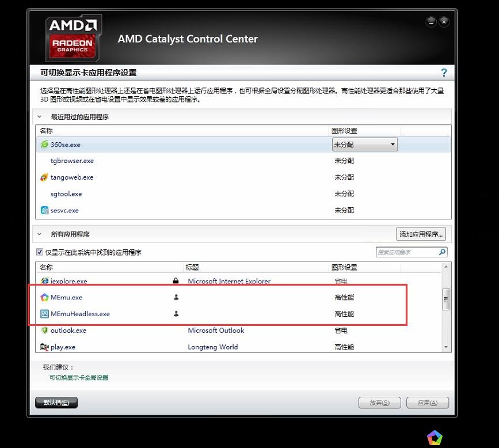The height and width of the screenshot is (448, 499).
Task: Collapse the 最近用过的应用程序 section
Action: [x=40, y=117]
